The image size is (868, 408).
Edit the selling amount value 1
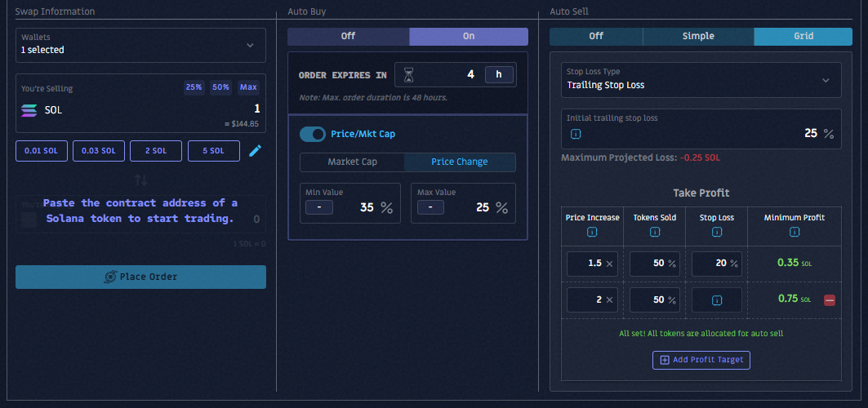tap(257, 109)
